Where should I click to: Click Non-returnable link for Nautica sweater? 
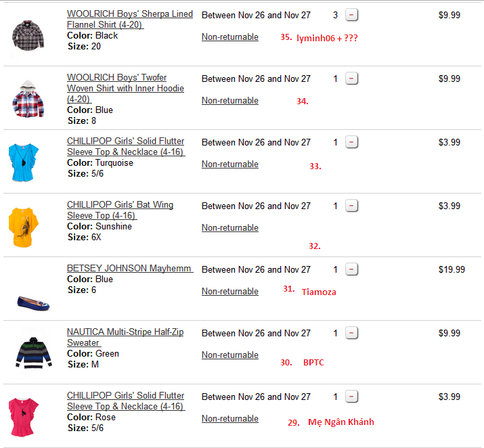coord(229,355)
